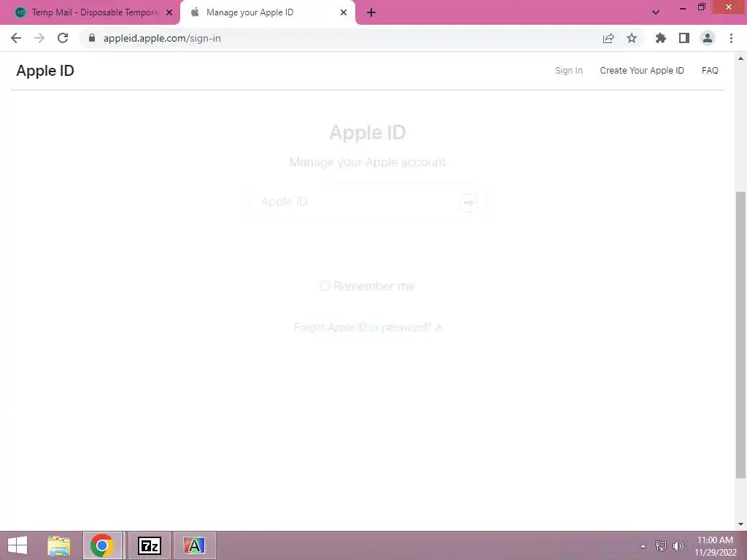Open network status tray icon

point(661,545)
